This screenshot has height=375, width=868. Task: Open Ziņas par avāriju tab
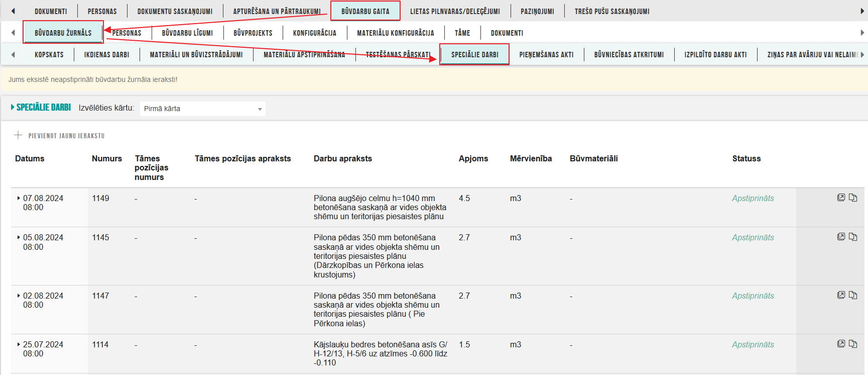813,54
